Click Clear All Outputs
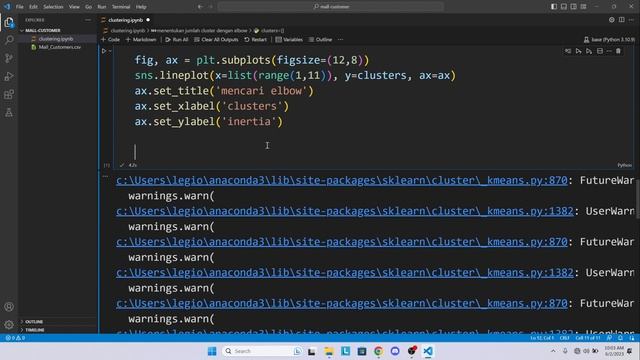This screenshot has width=640, height=360. point(216,40)
